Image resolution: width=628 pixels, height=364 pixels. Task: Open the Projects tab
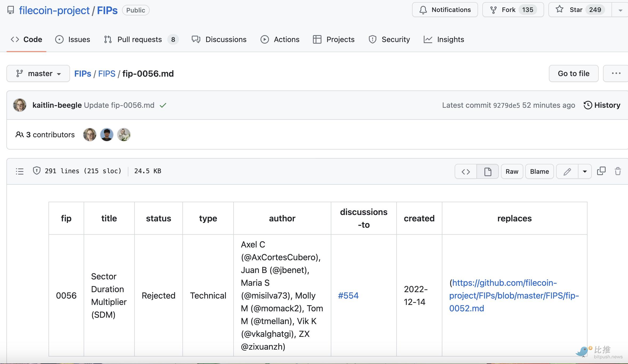click(333, 39)
